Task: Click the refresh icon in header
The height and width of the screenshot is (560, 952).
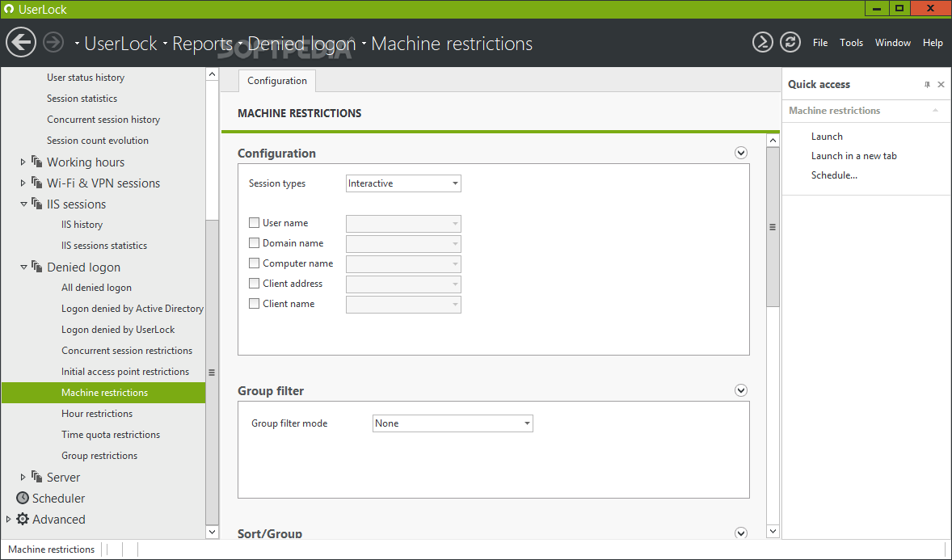Action: pos(790,43)
